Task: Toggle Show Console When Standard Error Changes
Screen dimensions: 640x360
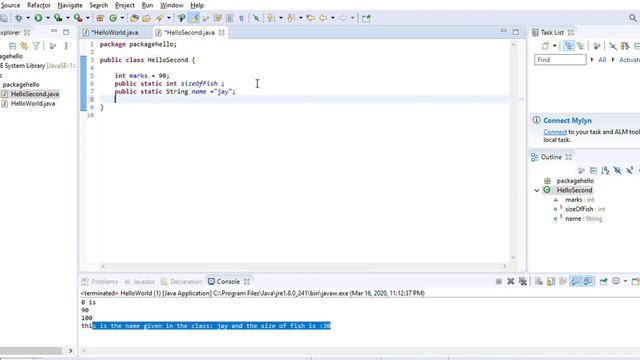Action: pyautogui.click(x=588, y=281)
